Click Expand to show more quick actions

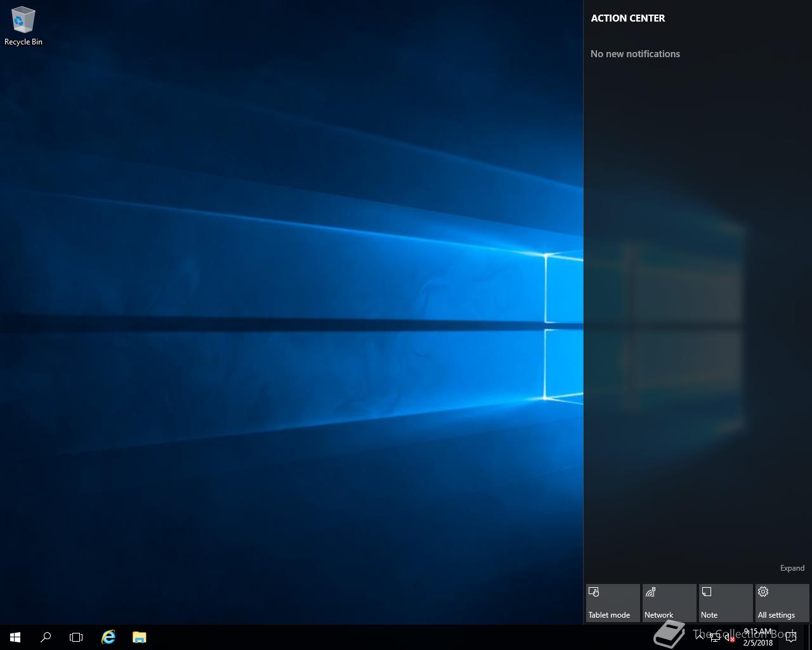(792, 568)
